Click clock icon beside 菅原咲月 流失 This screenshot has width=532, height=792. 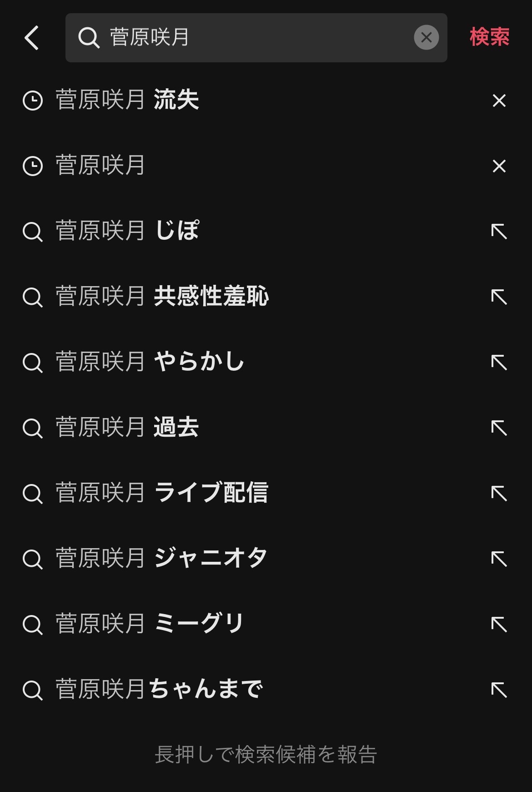point(33,101)
